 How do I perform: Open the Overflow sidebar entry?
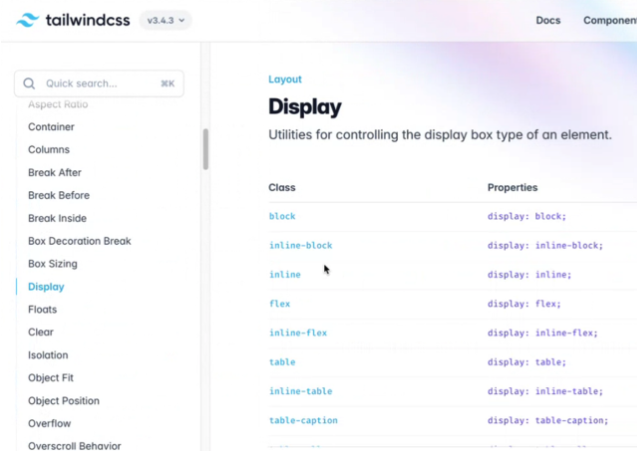(50, 423)
